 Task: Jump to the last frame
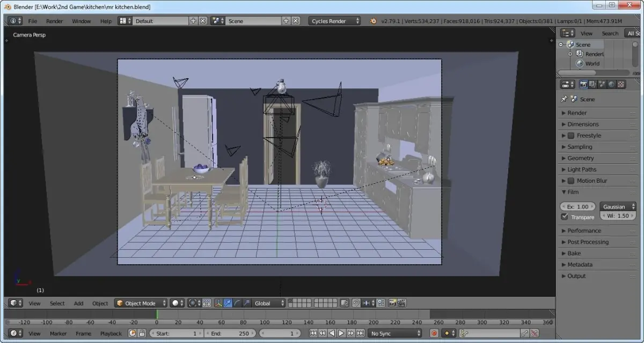click(x=360, y=333)
